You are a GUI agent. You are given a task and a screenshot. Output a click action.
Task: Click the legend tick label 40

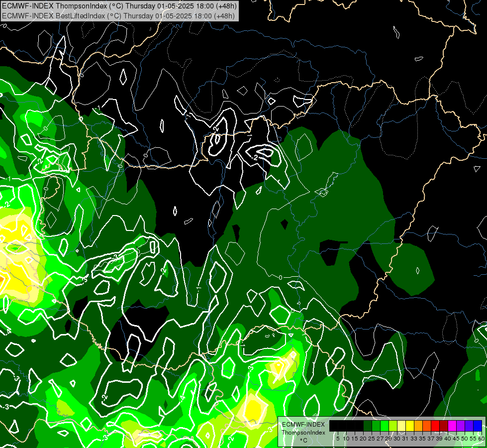click(448, 439)
